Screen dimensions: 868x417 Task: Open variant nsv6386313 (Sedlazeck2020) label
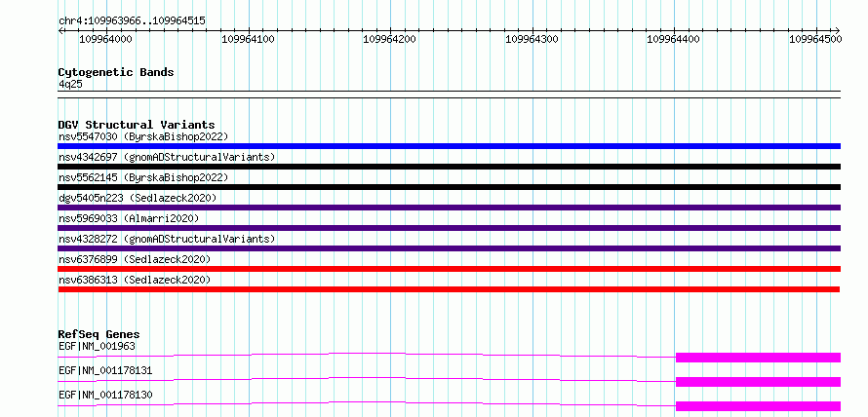135,280
